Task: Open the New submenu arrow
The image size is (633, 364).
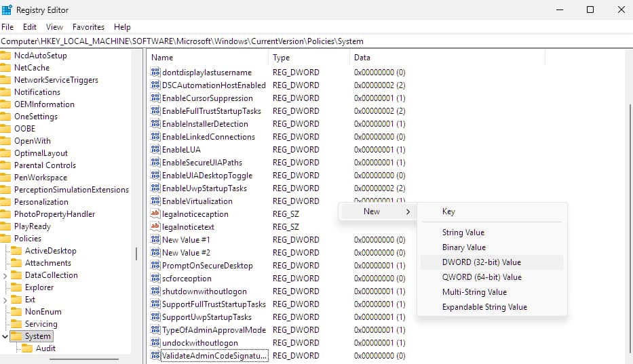Action: pyautogui.click(x=408, y=212)
